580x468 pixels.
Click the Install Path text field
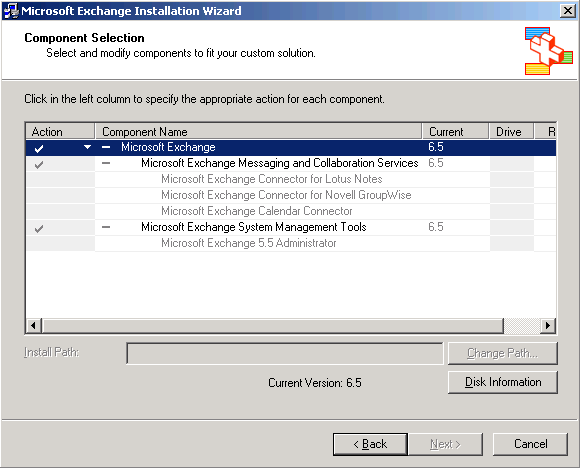[x=284, y=353]
